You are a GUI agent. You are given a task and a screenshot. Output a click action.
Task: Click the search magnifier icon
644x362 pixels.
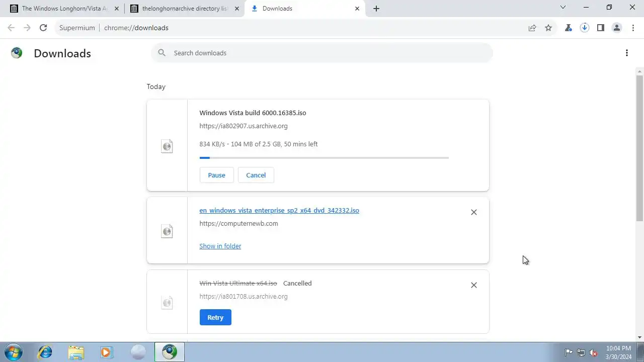pyautogui.click(x=162, y=53)
